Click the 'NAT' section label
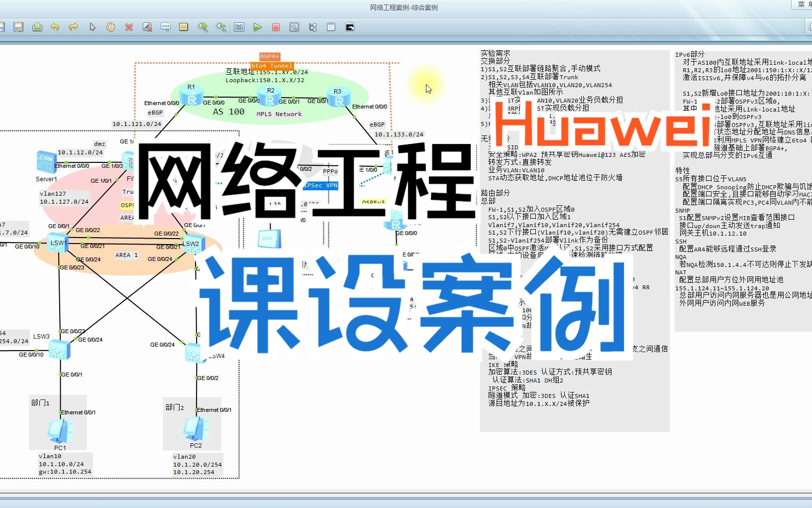This screenshot has width=812, height=508. 681,272
